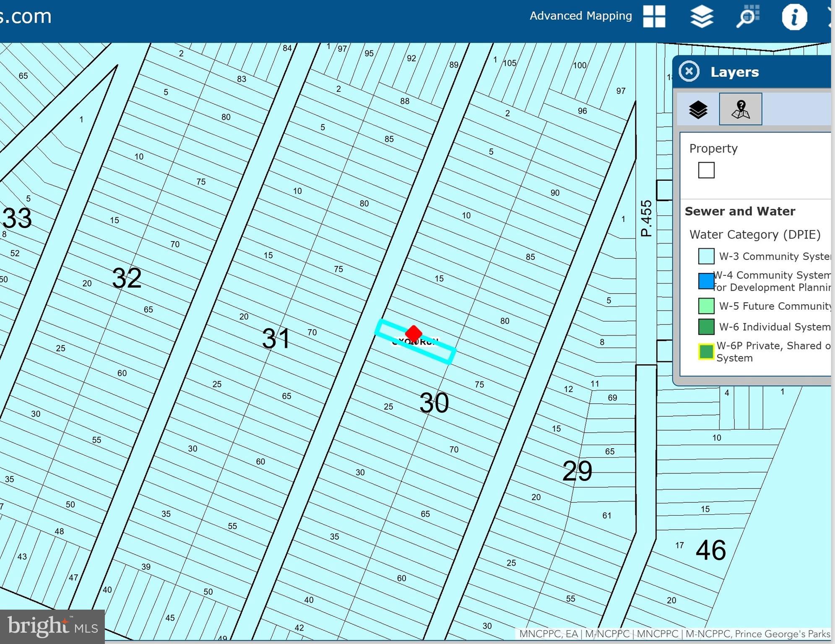Click the block 31 map label
This screenshot has height=644, width=835.
[x=276, y=338]
